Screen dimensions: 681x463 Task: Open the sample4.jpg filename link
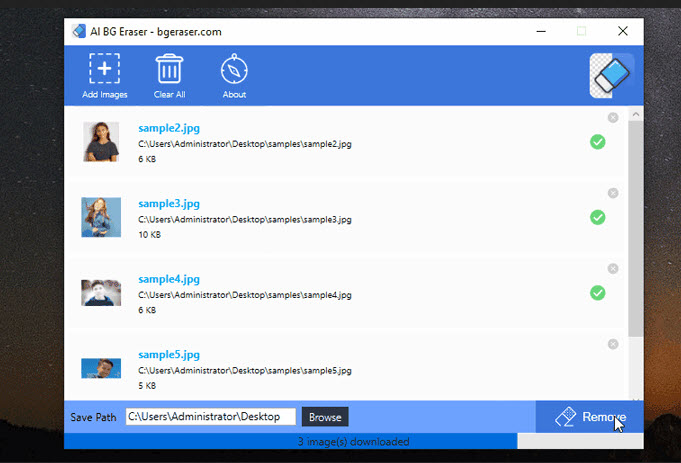(x=169, y=279)
